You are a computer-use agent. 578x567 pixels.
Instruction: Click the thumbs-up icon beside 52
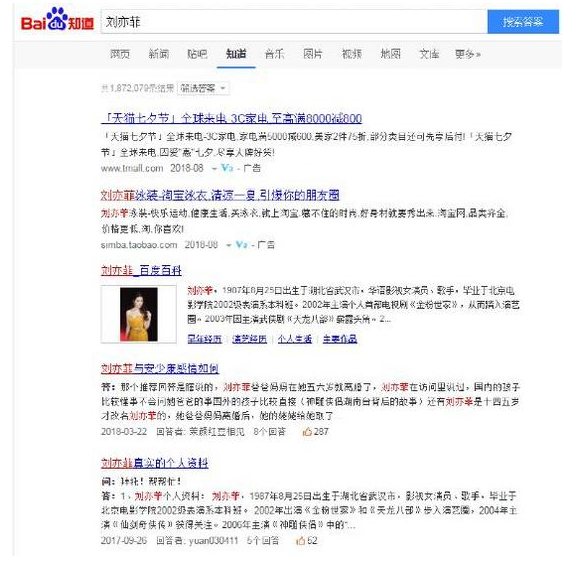point(300,540)
